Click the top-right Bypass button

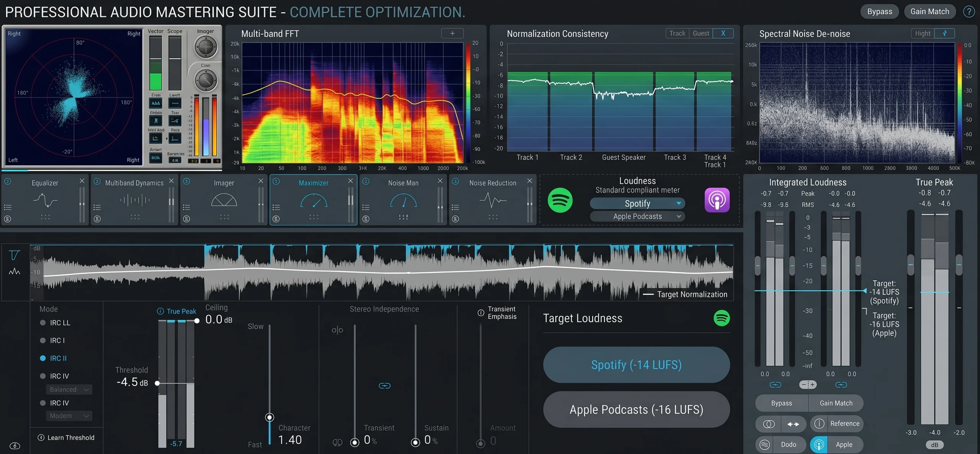pyautogui.click(x=880, y=11)
